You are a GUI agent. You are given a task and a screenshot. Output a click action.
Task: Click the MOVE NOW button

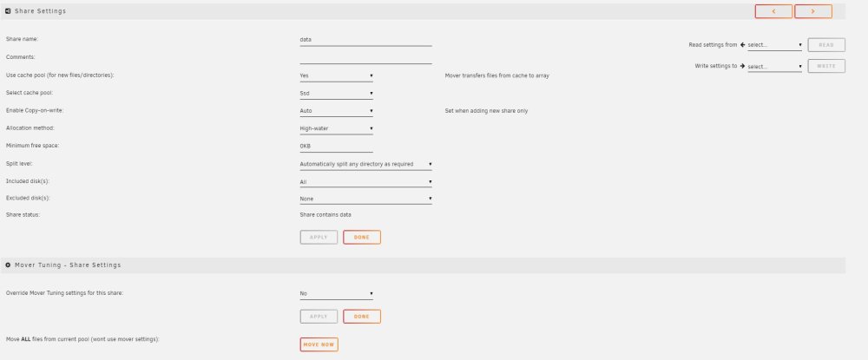[x=319, y=344]
